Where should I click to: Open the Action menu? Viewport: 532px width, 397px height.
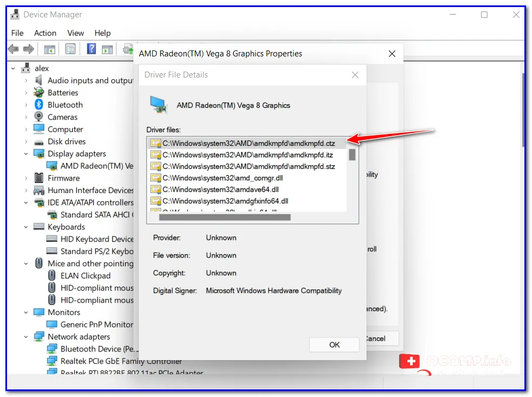[45, 33]
